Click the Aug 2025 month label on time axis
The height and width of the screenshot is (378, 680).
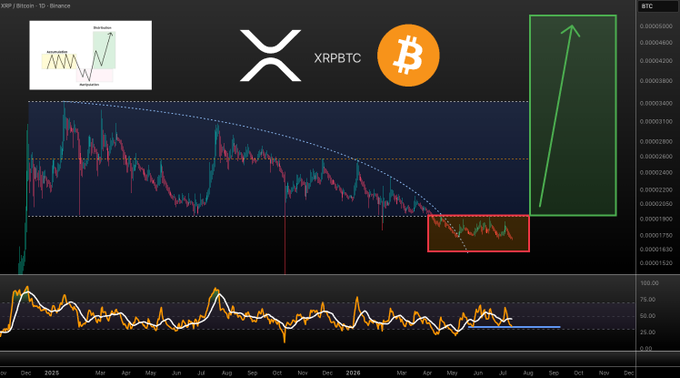(x=226, y=373)
